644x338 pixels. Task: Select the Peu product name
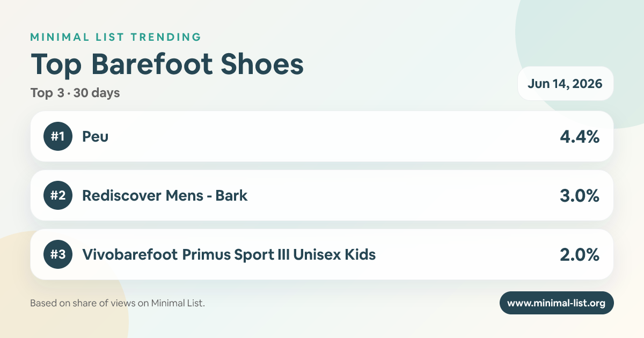95,136
